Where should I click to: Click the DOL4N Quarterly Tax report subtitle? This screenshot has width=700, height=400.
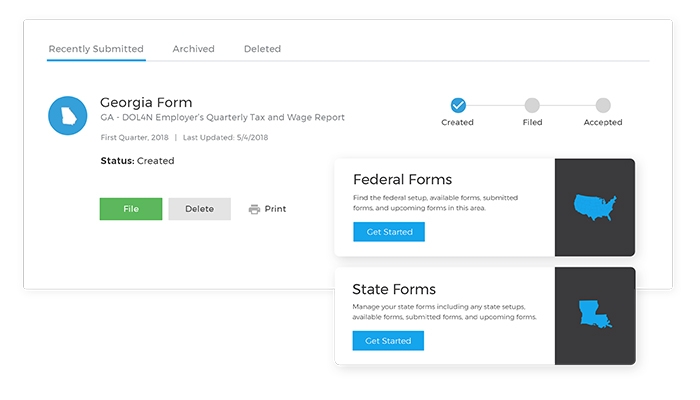tap(222, 118)
